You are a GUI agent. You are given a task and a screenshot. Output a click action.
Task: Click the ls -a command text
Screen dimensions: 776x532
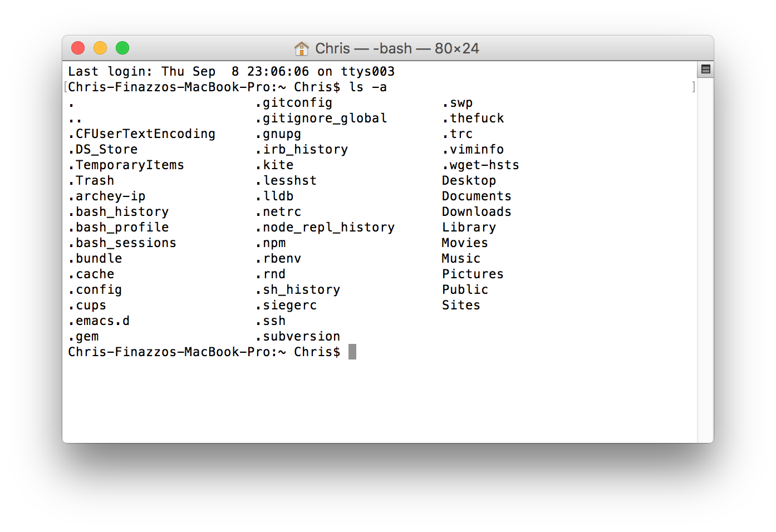pos(368,87)
